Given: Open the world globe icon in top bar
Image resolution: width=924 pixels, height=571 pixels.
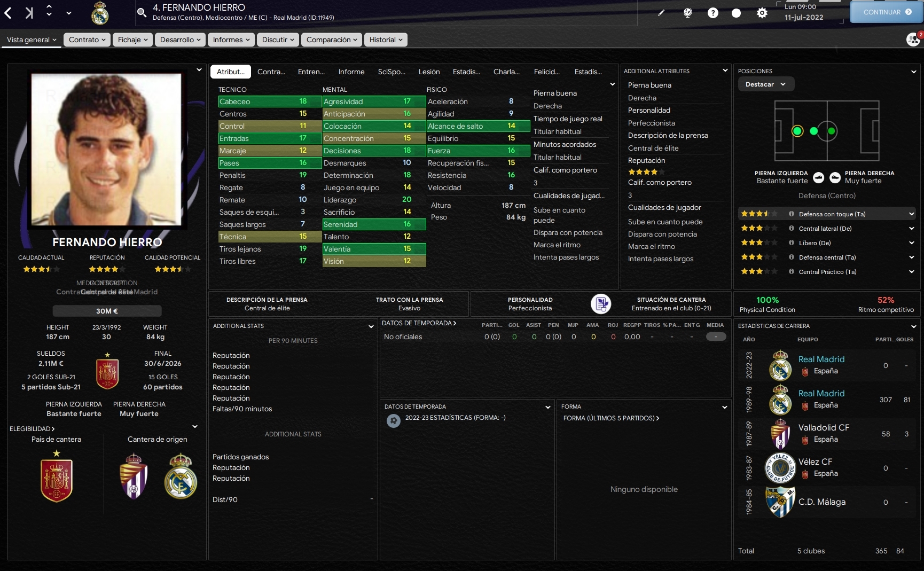Looking at the screenshot, I should pyautogui.click(x=687, y=13).
